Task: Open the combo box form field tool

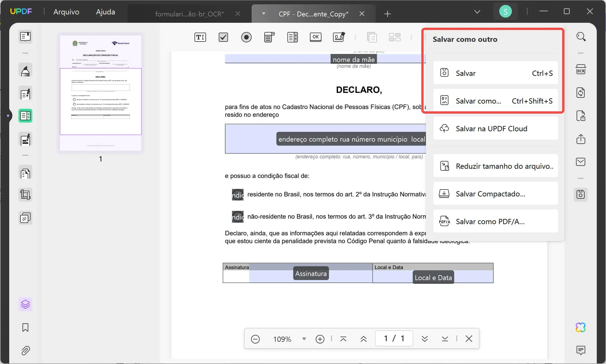Action: (x=269, y=37)
